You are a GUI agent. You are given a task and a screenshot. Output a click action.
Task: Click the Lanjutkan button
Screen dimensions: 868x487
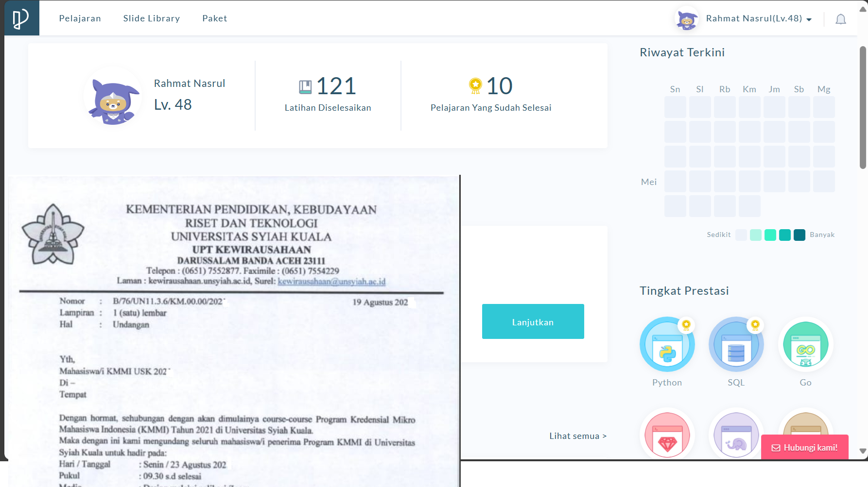point(533,321)
